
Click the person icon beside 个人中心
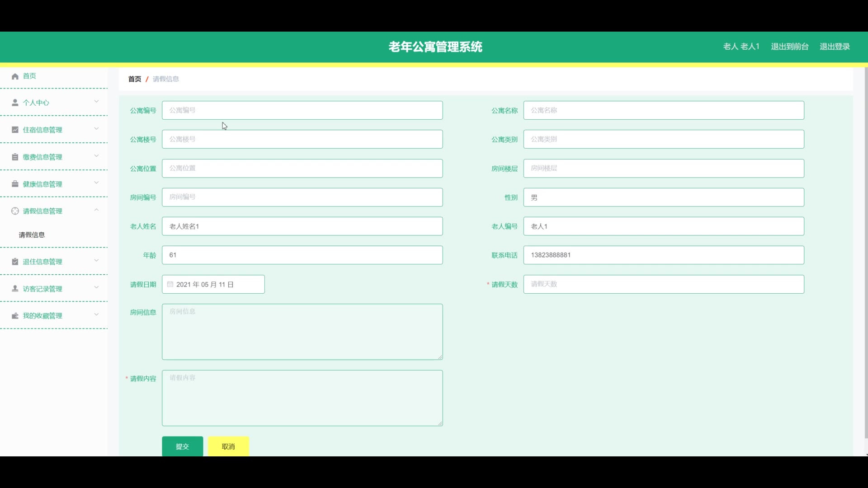15,103
